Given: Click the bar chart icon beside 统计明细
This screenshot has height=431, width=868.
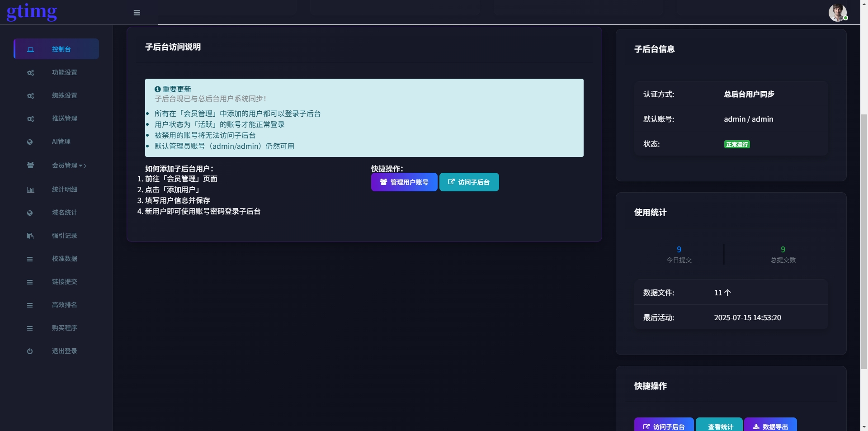Looking at the screenshot, I should (x=30, y=190).
